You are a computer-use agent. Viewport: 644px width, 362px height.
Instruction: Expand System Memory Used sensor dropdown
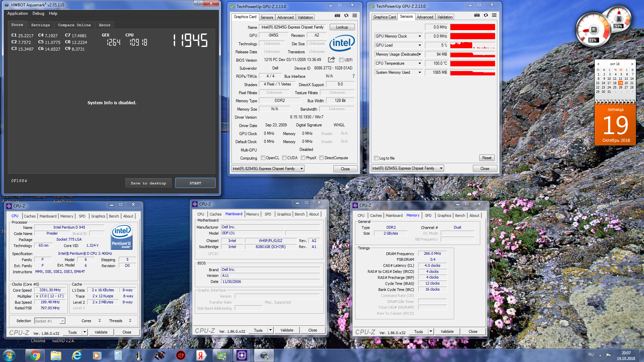coord(419,72)
